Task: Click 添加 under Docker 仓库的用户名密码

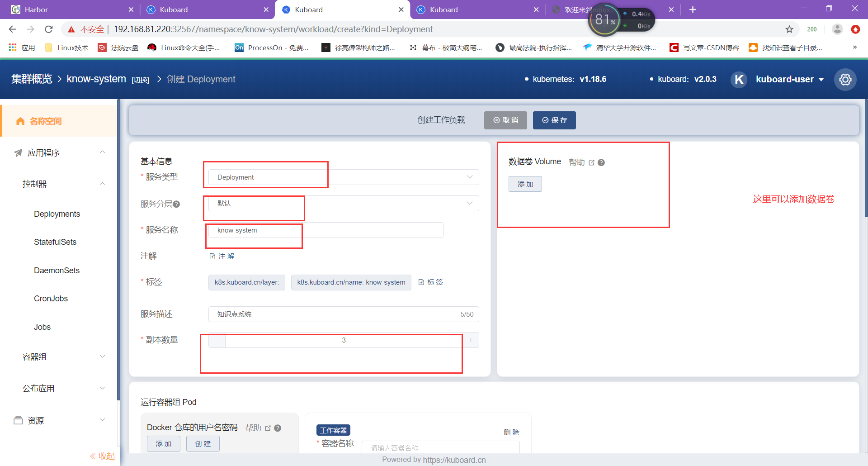Action: 164,444
